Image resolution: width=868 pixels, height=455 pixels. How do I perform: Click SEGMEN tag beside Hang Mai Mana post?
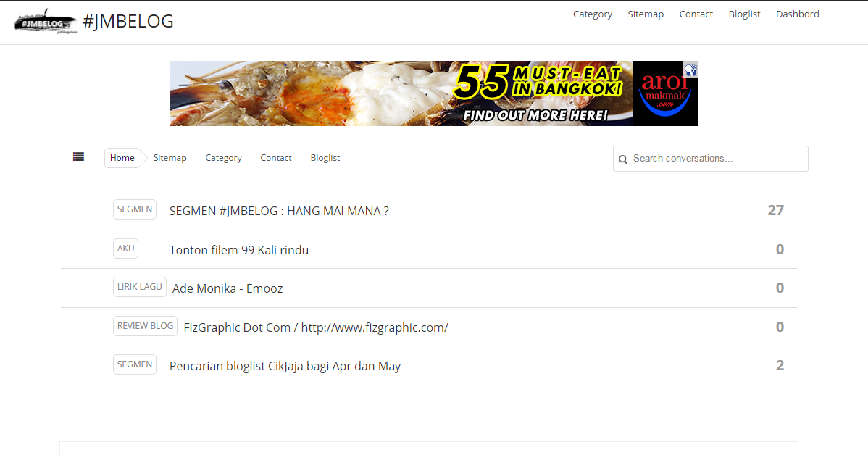point(135,209)
